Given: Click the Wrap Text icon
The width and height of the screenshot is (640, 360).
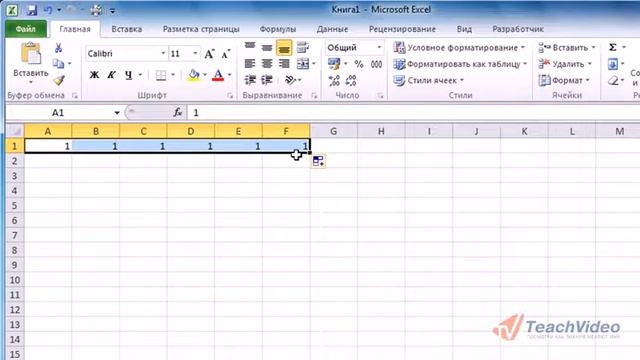Looking at the screenshot, I should (x=302, y=47).
